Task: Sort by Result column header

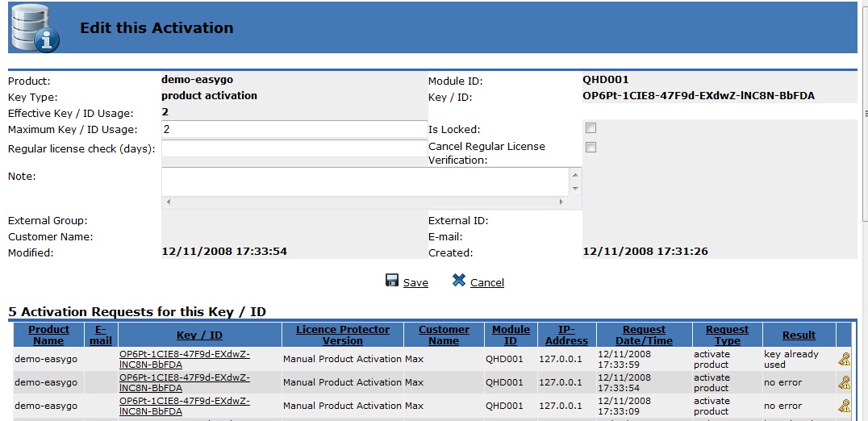Action: [799, 336]
